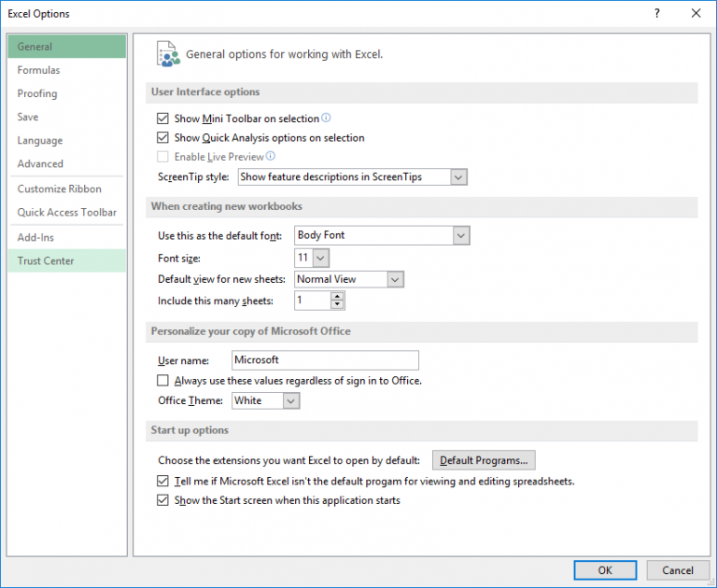Viewport: 717px width, 588px height.
Task: Toggle the Enable Live Preview checkbox
Action: pyautogui.click(x=162, y=157)
